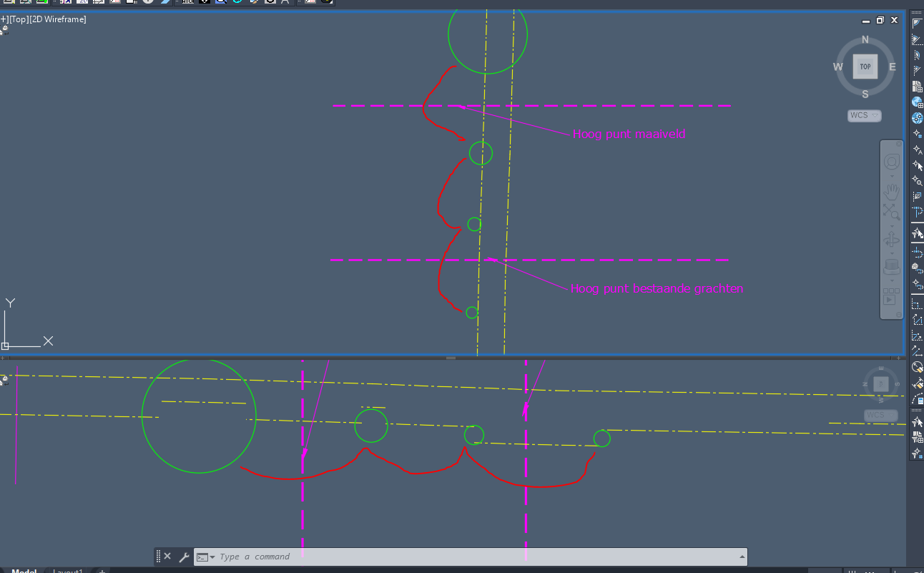Image resolution: width=924 pixels, height=573 pixels.
Task: Select the text A icon in the toolbar
Action: pos(285,2)
